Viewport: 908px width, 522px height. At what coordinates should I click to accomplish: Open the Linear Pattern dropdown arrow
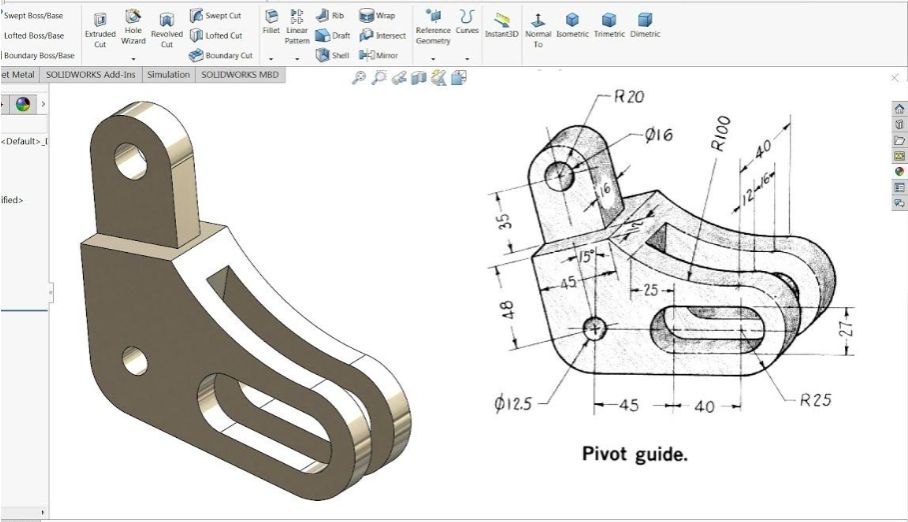click(297, 58)
